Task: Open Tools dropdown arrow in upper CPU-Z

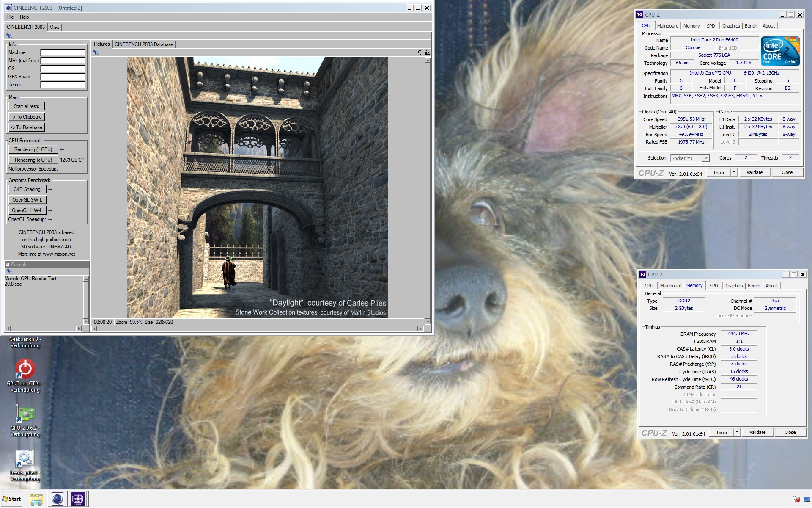Action: coord(734,172)
